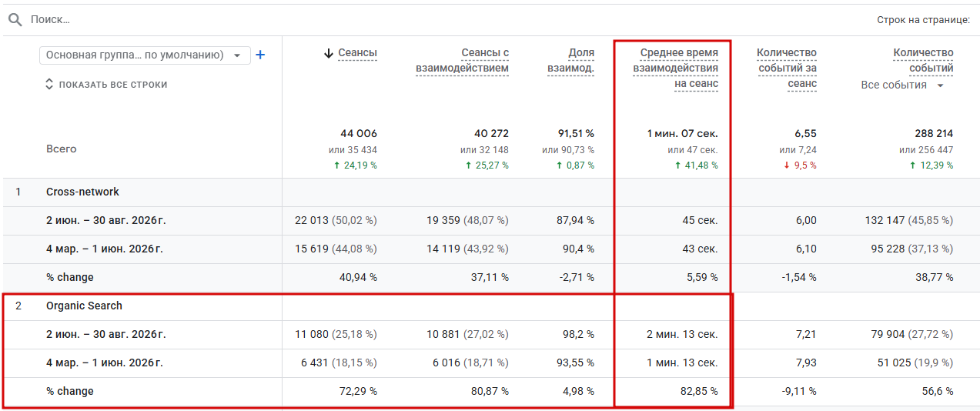
Task: Sort by Количество событий за сеанс column
Action: [786, 68]
